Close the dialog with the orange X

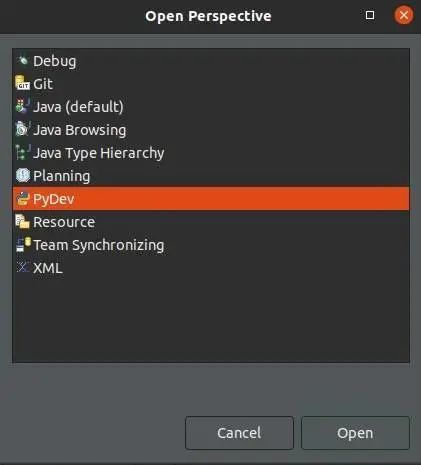404,15
